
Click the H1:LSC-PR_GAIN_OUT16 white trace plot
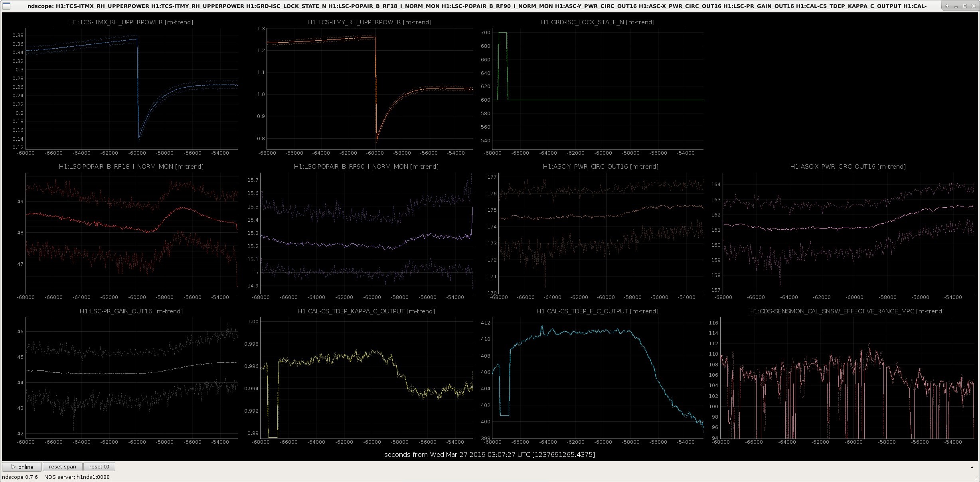(132, 378)
